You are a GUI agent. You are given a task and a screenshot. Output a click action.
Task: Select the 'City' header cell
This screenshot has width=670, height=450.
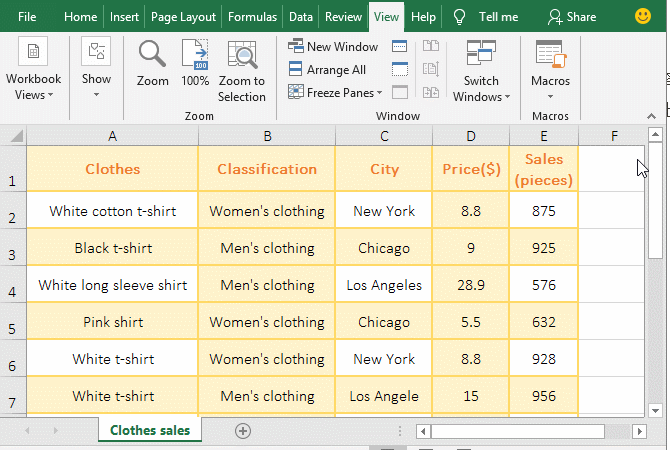pyautogui.click(x=384, y=169)
